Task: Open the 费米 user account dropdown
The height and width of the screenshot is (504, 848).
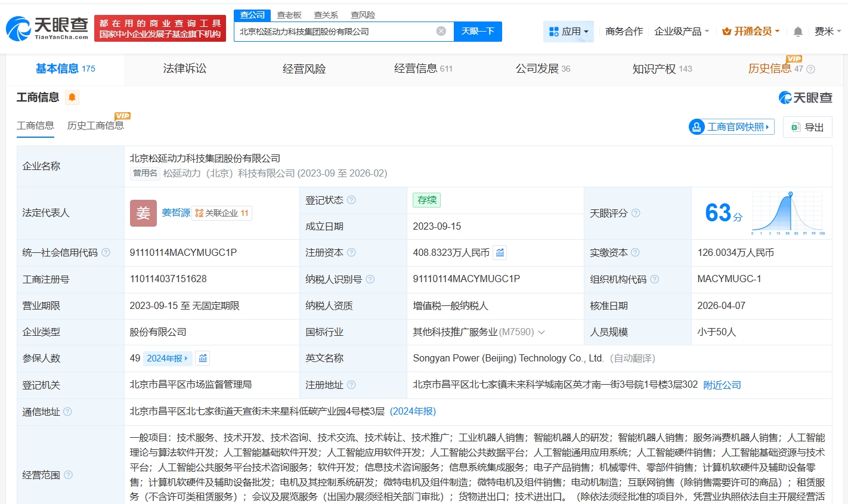Action: click(827, 32)
